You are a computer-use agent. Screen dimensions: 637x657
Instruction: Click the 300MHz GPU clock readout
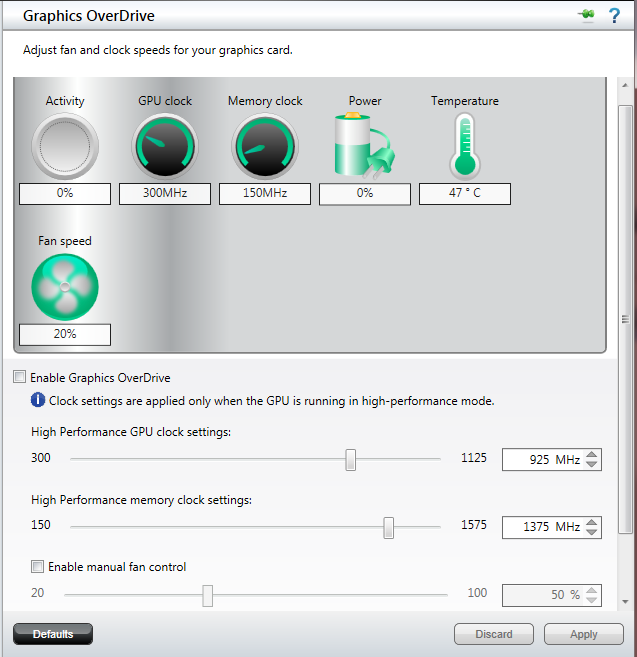165,194
